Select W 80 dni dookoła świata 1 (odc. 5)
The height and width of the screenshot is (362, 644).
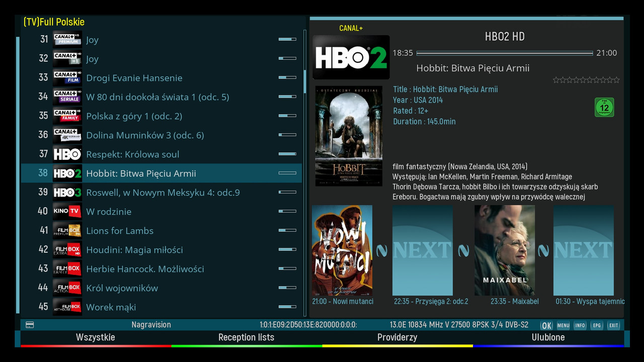point(157,97)
